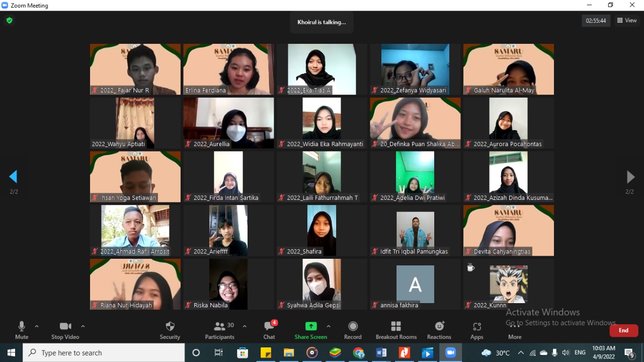Open Breakout Rooms
The width and height of the screenshot is (644, 362).
point(396,330)
